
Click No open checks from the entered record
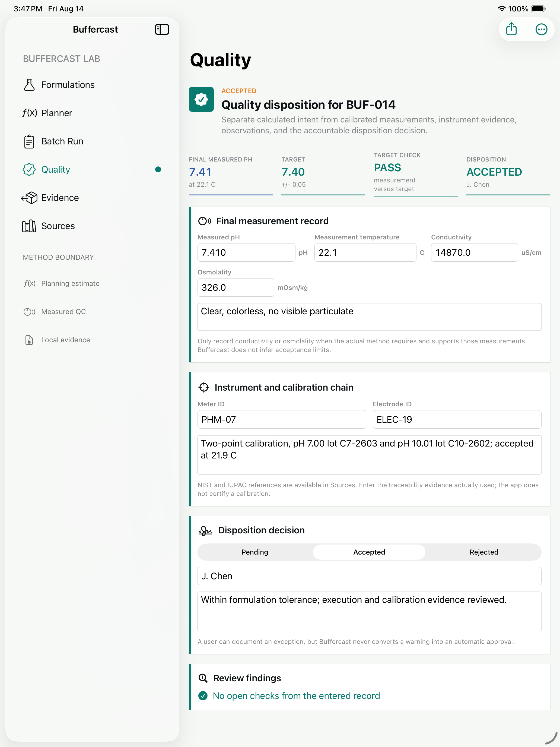point(296,696)
